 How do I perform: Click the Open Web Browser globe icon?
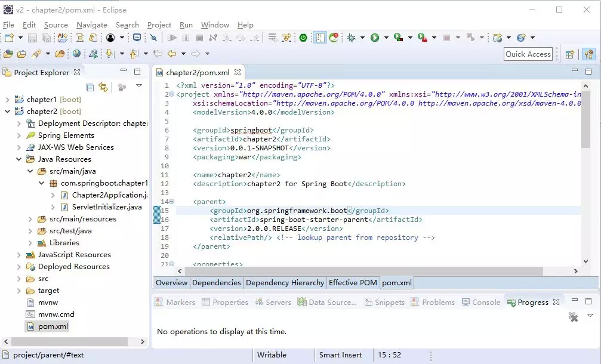point(76,54)
